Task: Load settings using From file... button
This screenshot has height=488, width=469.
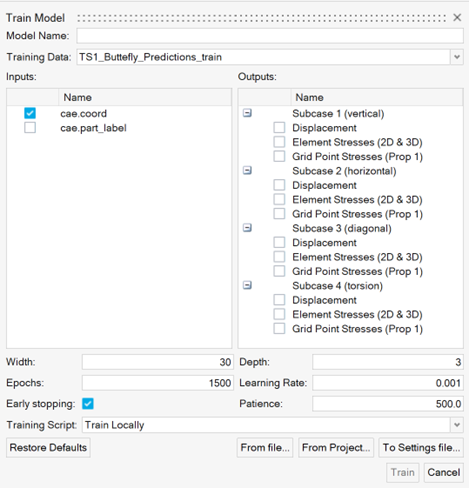Action: 265,447
